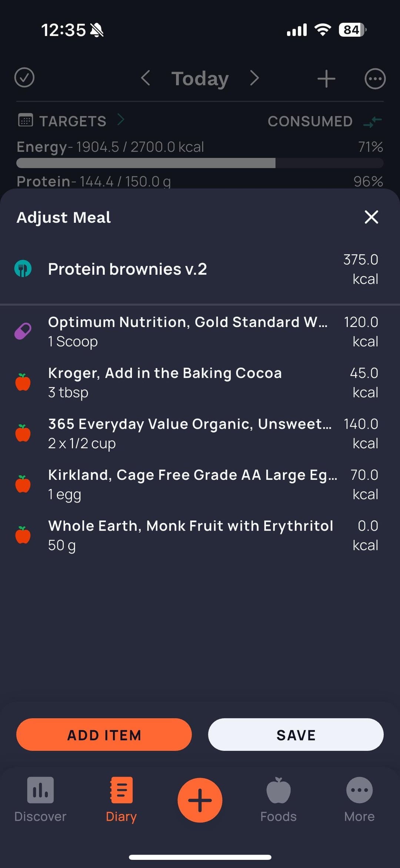Go to previous day with left chevron
400x868 pixels.
[146, 78]
